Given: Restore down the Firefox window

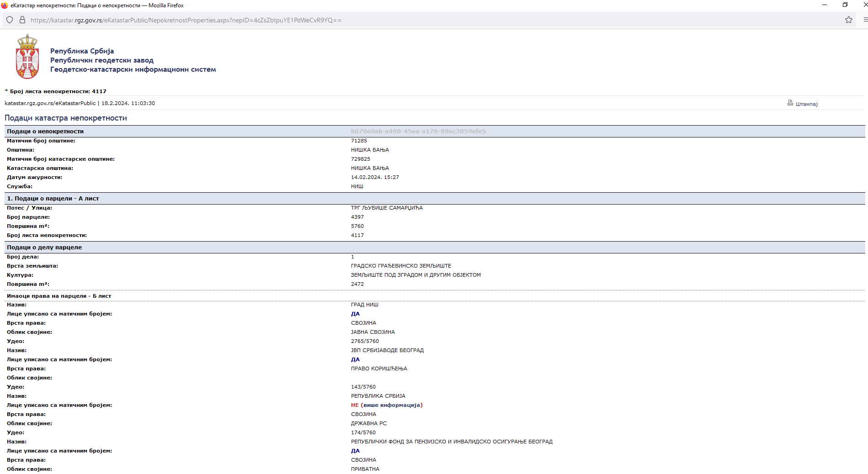Looking at the screenshot, I should tap(845, 5).
